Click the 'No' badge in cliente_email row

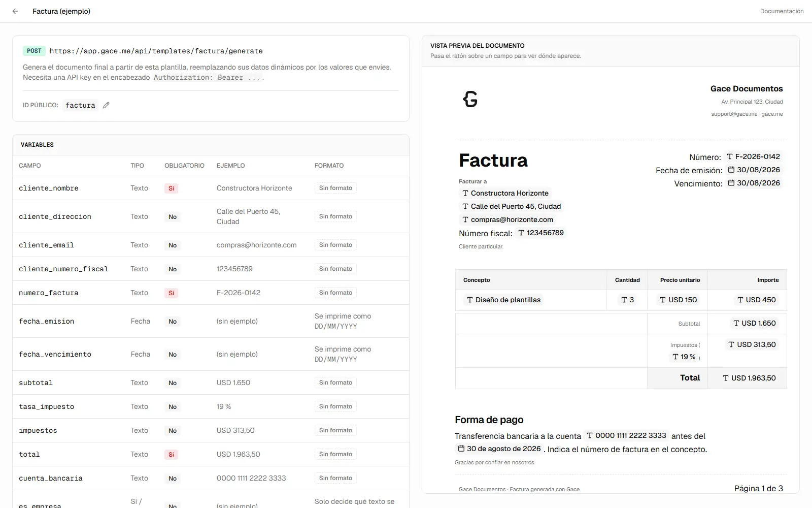173,245
